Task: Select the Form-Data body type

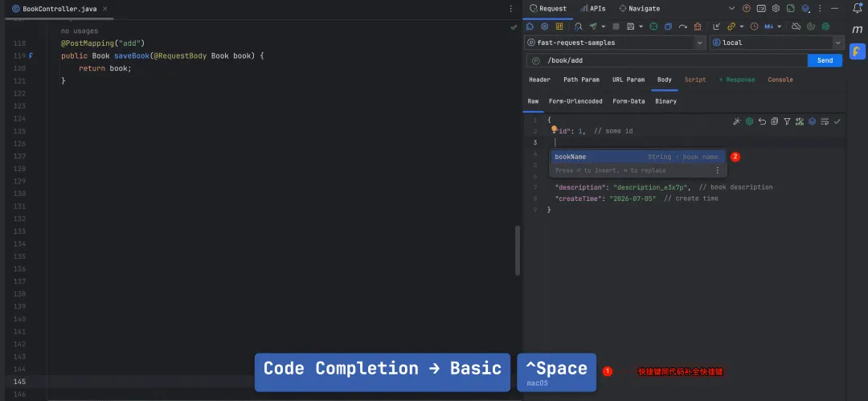Action: (628, 101)
